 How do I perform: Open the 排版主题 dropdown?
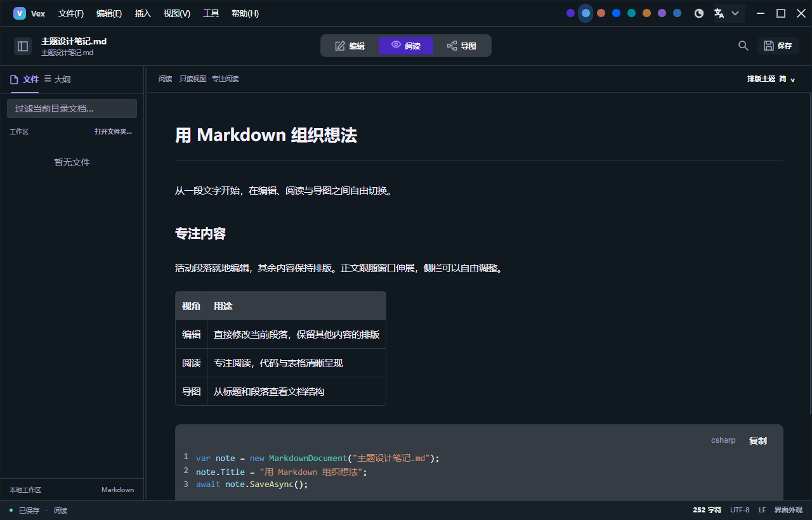point(771,79)
